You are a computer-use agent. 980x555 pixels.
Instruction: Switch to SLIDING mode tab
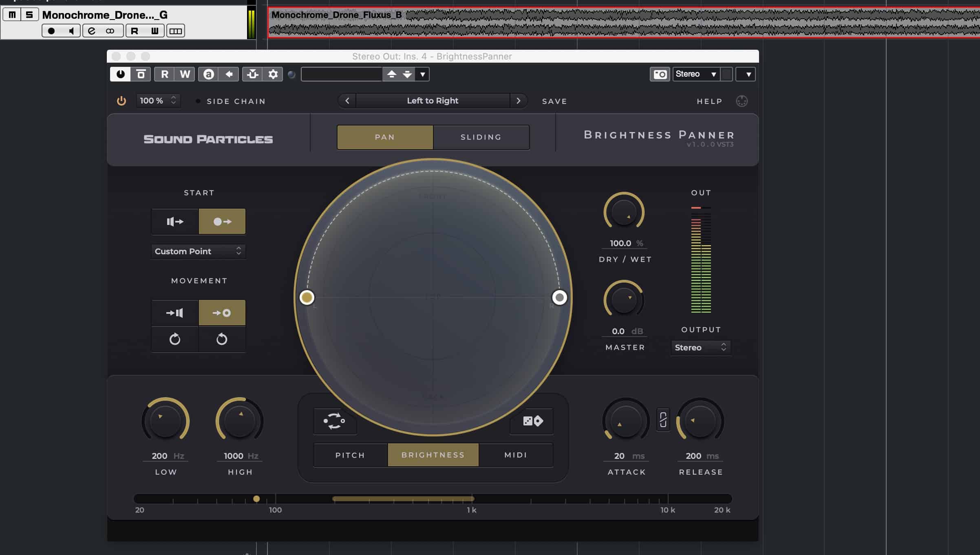tap(481, 137)
